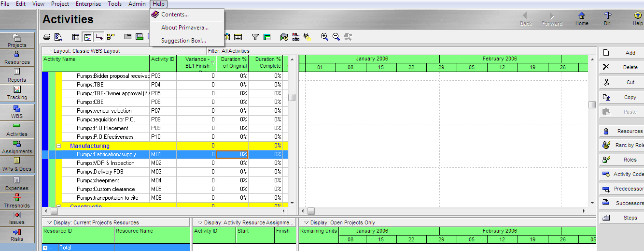Expand the Total resource row

pyautogui.click(x=45, y=248)
